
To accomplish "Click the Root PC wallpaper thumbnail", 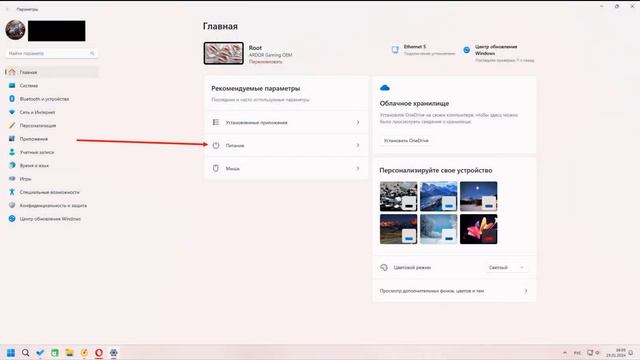I will click(x=224, y=53).
